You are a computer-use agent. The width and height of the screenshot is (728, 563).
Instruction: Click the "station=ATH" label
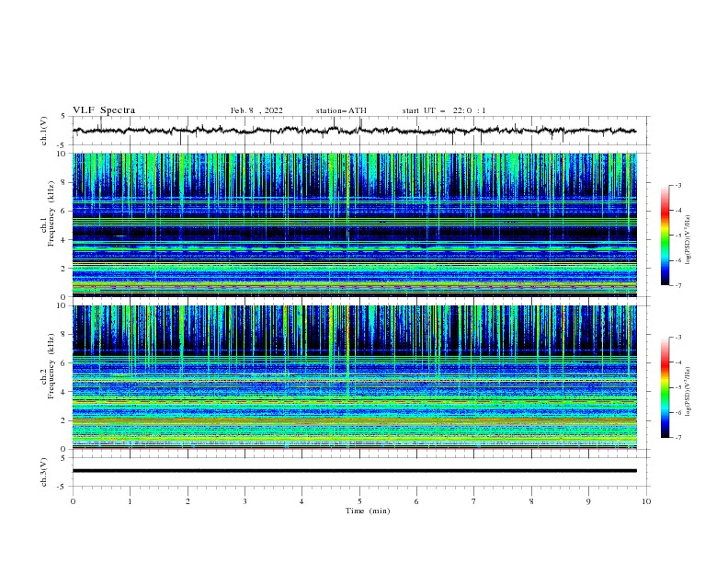pos(341,110)
